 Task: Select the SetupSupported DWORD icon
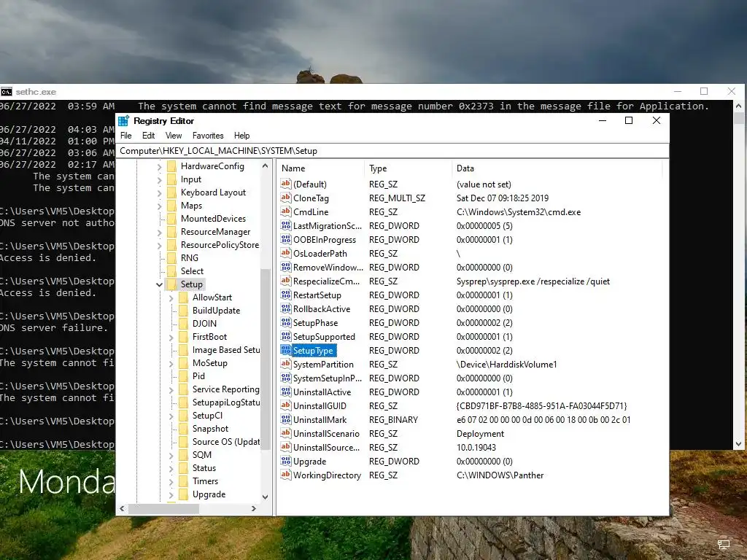[x=286, y=336]
